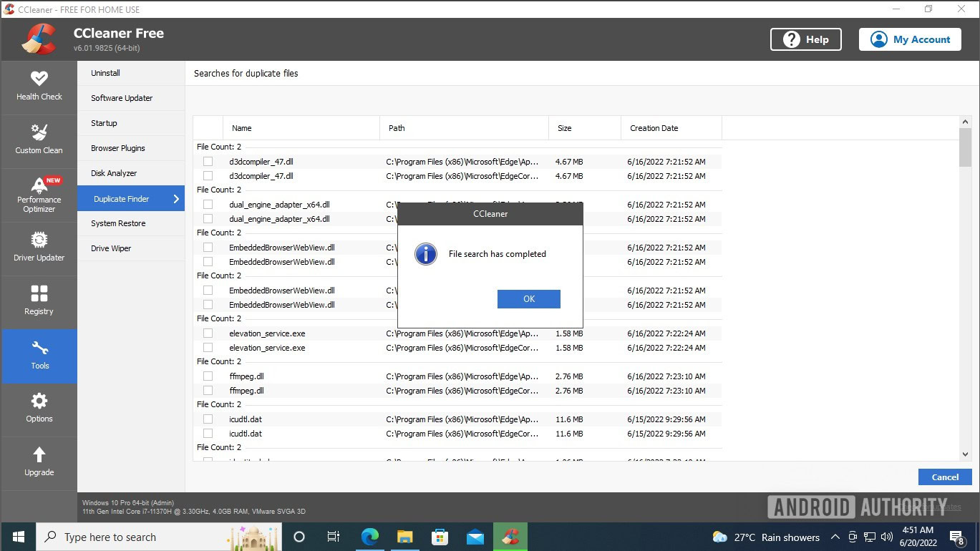Screen dimensions: 980x551
Task: Switch to the Disk Analyzer tool
Action: point(114,173)
